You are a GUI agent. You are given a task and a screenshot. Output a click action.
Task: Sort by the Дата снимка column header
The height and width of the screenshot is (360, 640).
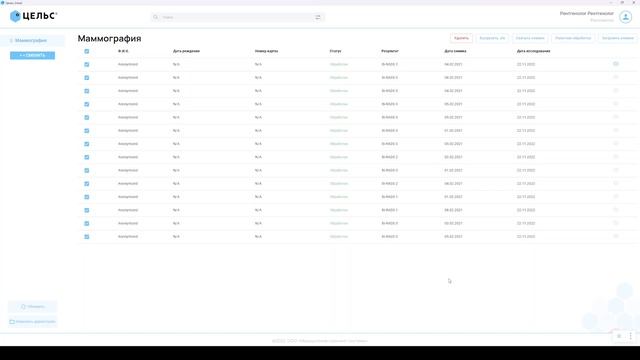(455, 51)
